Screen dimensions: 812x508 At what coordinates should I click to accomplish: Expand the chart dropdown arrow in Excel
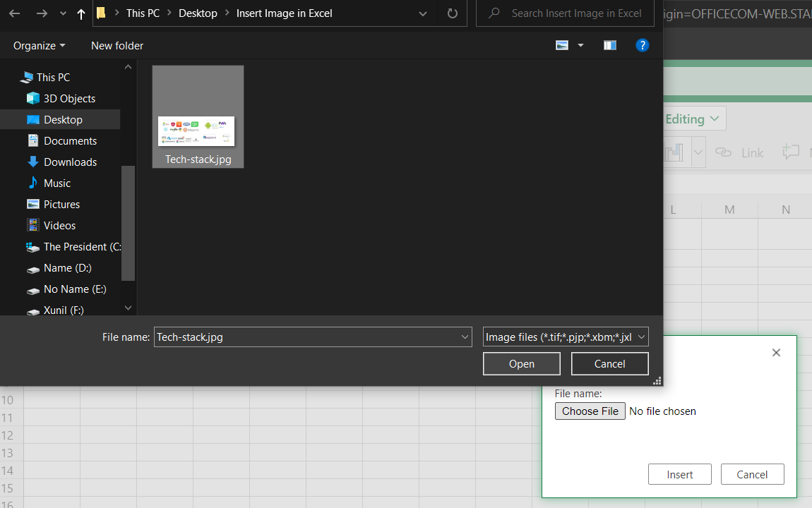tap(698, 152)
